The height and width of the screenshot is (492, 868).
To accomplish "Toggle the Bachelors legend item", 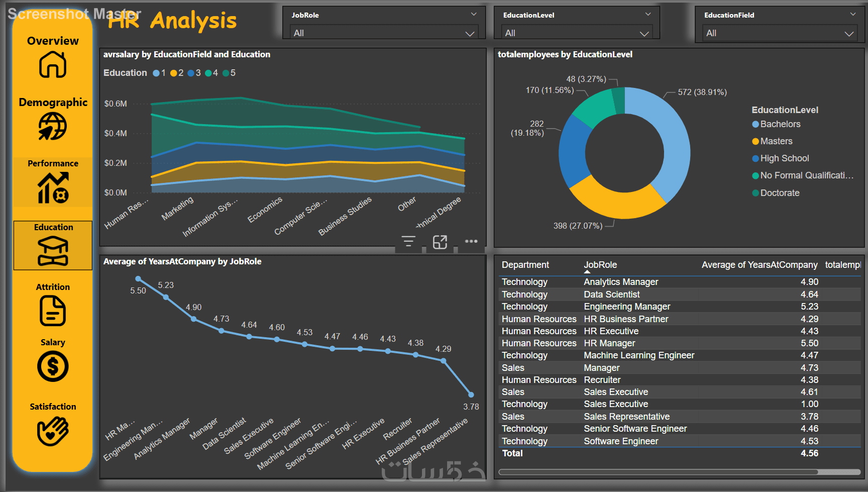I will pyautogui.click(x=776, y=124).
